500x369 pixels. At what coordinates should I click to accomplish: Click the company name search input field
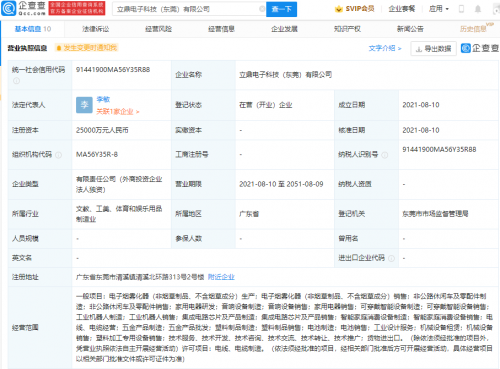tap(189, 9)
